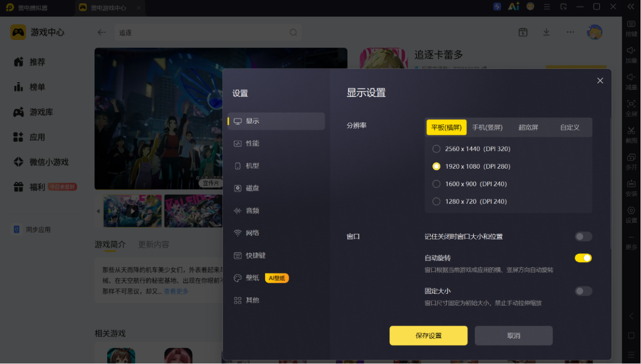This screenshot has height=364, width=641.
Task: Click the search magnifier icon
Action: click(293, 32)
